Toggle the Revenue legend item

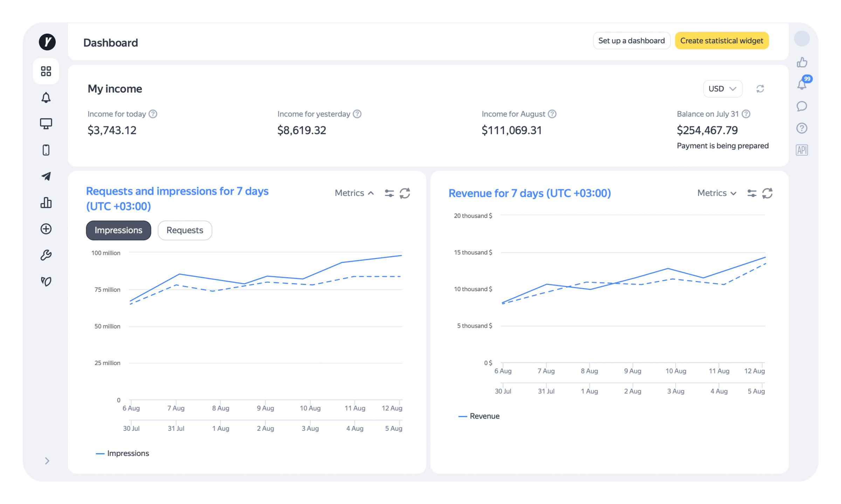(x=479, y=416)
